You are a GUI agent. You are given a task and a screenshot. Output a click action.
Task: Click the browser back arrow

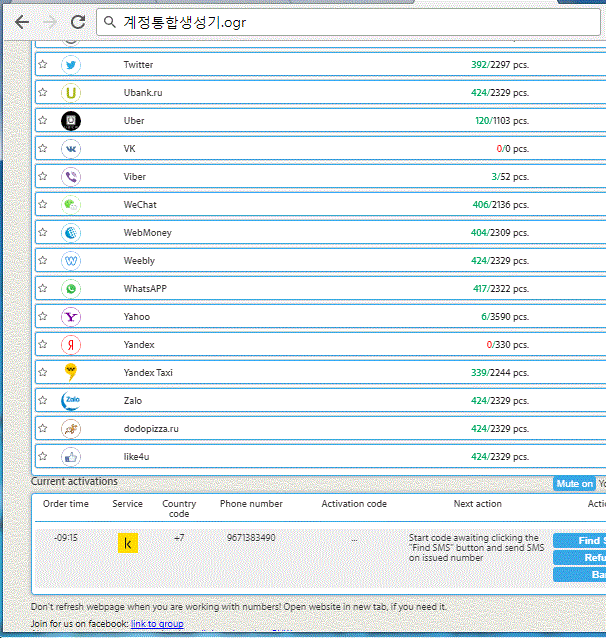click(x=22, y=22)
